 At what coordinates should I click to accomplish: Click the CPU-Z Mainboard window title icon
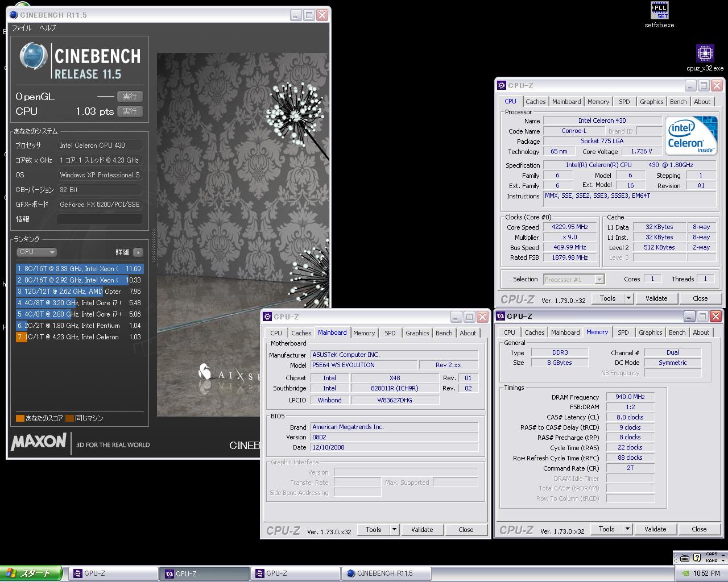(x=267, y=317)
